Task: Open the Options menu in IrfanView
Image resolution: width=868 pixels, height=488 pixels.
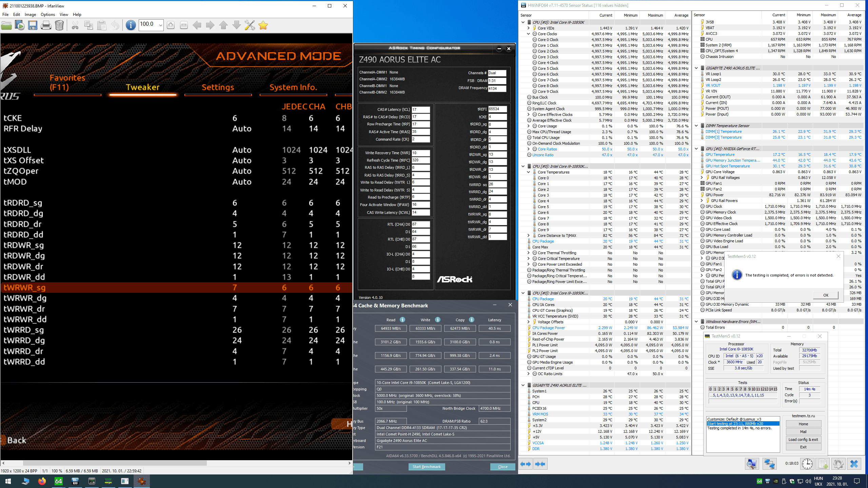Action: 47,15
